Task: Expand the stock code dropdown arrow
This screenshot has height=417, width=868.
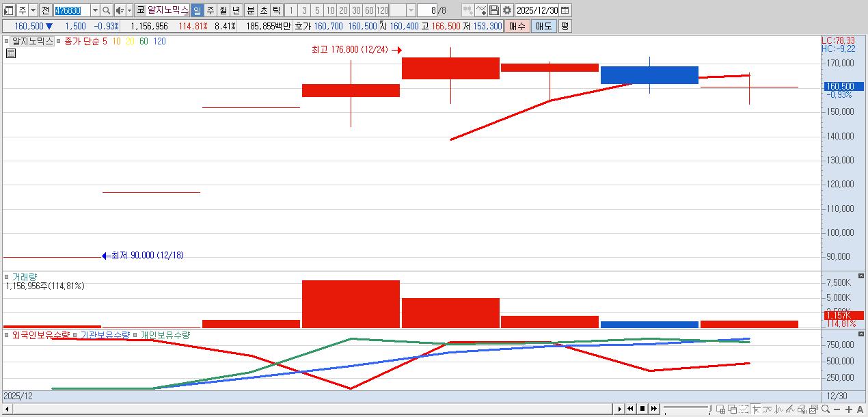Action: pyautogui.click(x=95, y=10)
